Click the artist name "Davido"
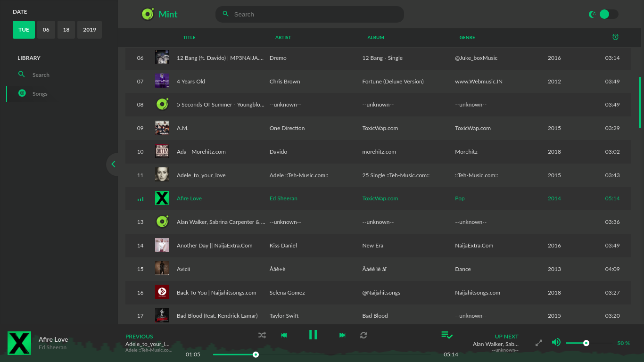The height and width of the screenshot is (362, 644). click(278, 152)
